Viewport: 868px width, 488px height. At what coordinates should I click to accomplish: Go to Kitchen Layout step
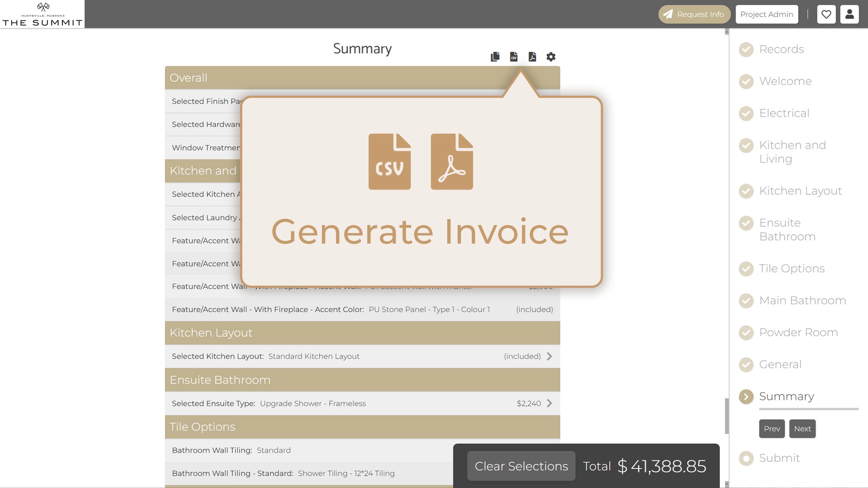pos(800,191)
